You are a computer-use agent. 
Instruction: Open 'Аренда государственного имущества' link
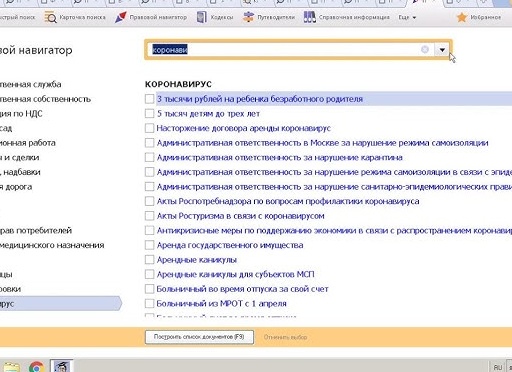(230, 245)
